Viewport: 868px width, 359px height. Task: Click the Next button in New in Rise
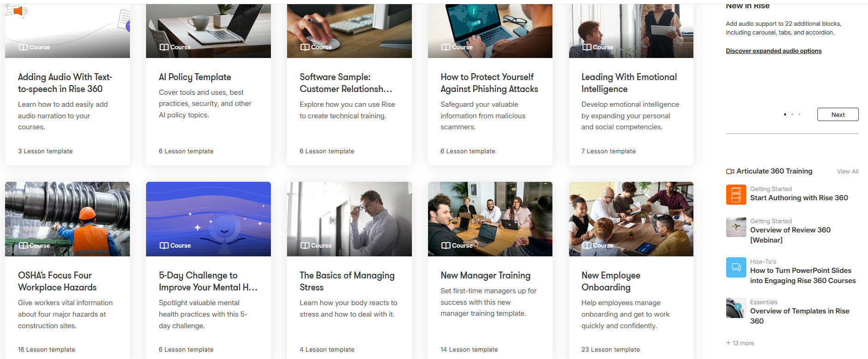point(838,115)
